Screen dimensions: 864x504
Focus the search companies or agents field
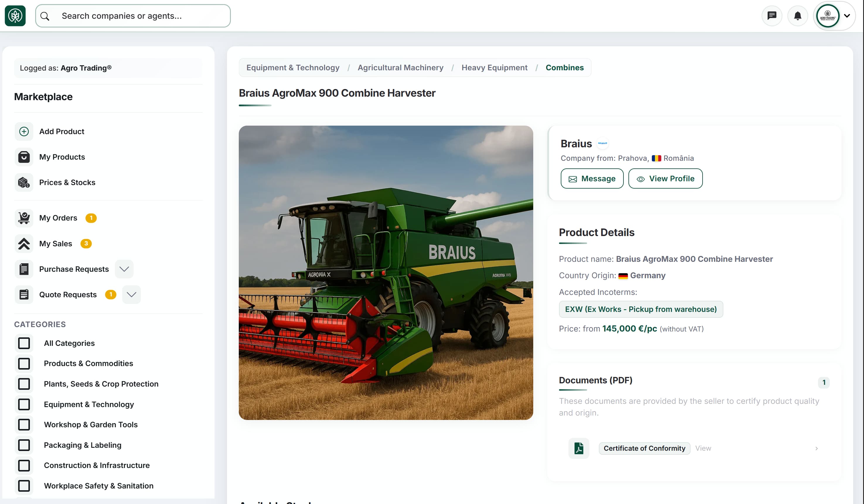pos(133,16)
